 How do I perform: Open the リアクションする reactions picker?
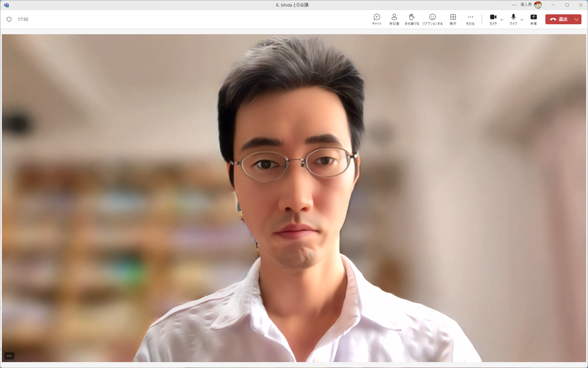tap(432, 19)
